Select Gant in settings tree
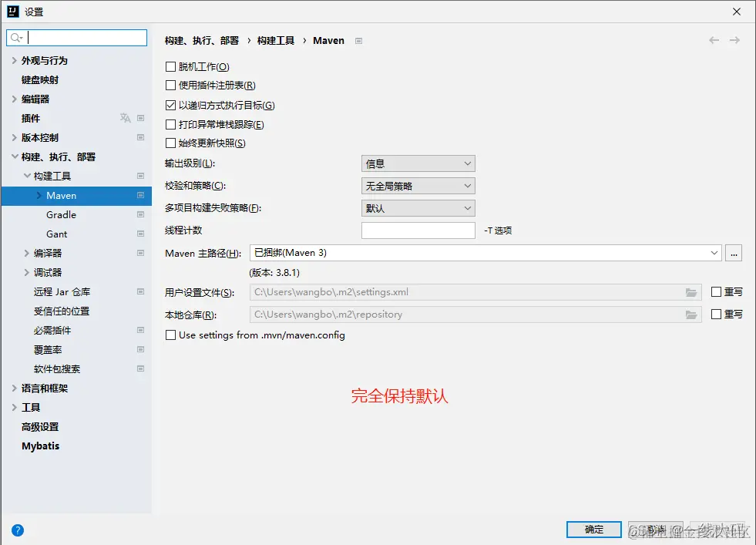The image size is (756, 545). click(57, 234)
